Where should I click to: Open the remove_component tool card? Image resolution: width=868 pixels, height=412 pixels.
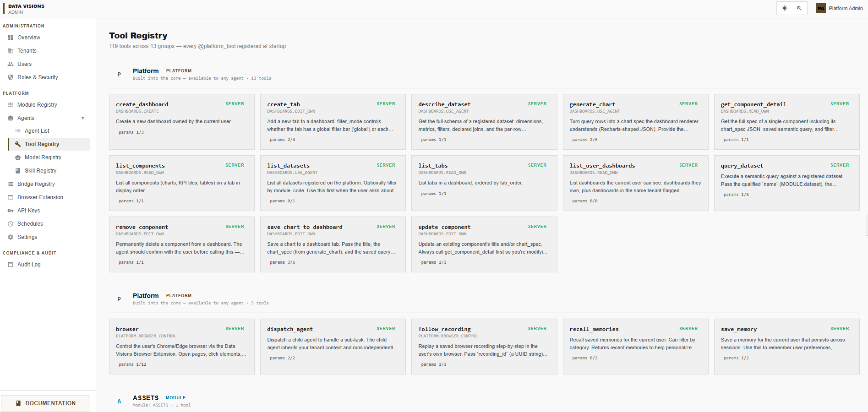point(182,244)
